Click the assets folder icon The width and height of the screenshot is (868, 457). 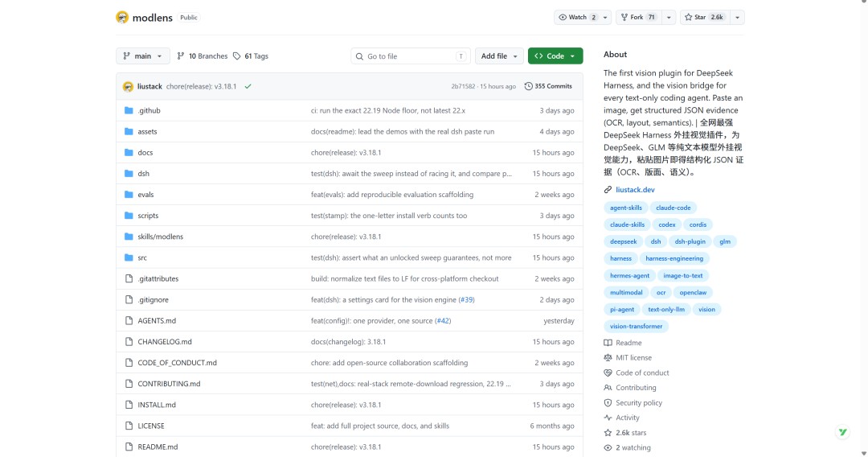coord(129,131)
